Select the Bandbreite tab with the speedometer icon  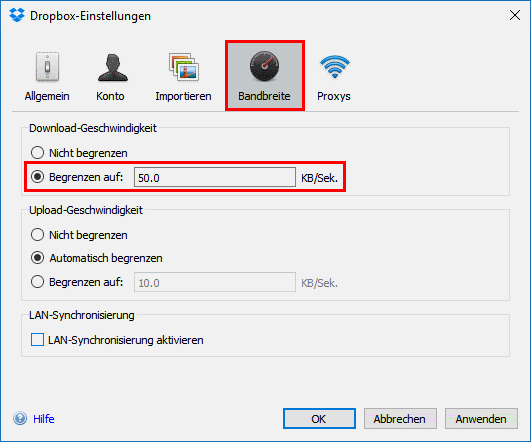click(x=264, y=76)
